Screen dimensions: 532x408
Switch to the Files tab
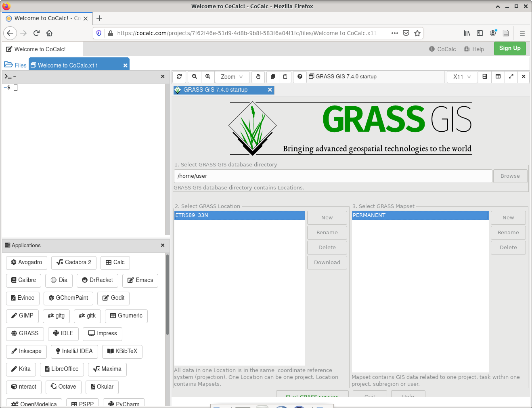coord(15,65)
